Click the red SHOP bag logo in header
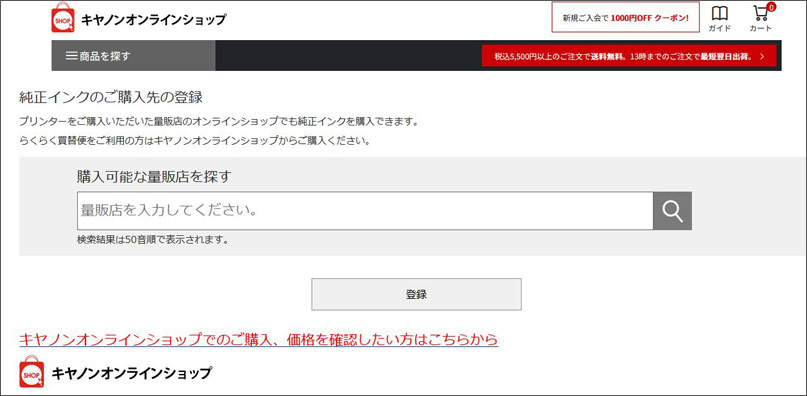This screenshot has width=807, height=396. [x=63, y=18]
